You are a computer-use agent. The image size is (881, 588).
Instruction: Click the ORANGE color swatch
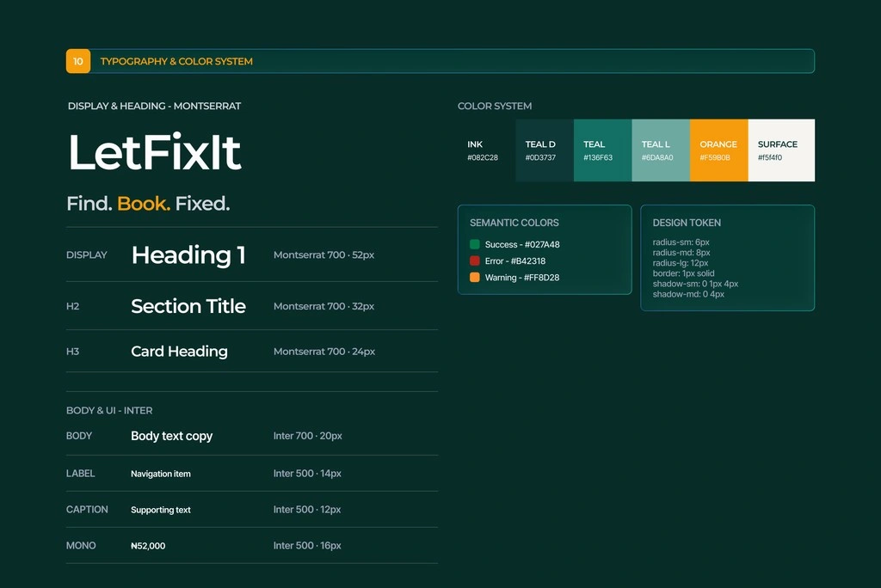click(719, 150)
